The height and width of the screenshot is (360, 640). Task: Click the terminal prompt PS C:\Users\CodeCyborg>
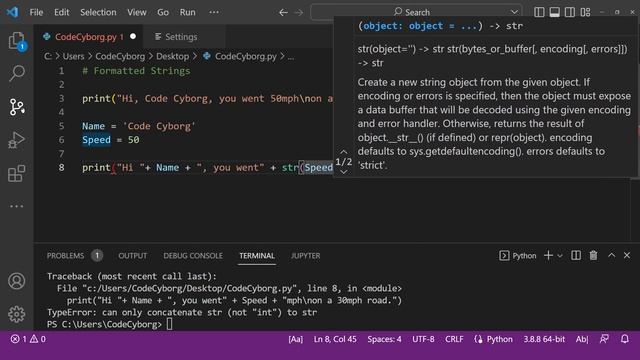104,324
